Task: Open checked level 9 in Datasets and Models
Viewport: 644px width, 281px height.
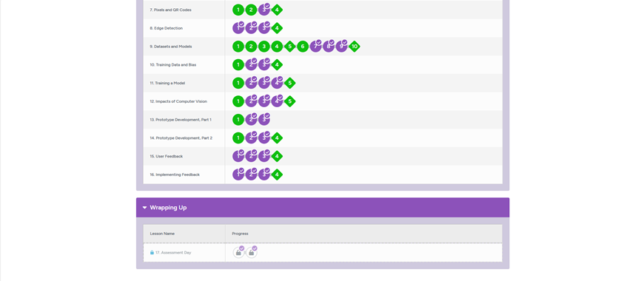Action: pos(341,47)
